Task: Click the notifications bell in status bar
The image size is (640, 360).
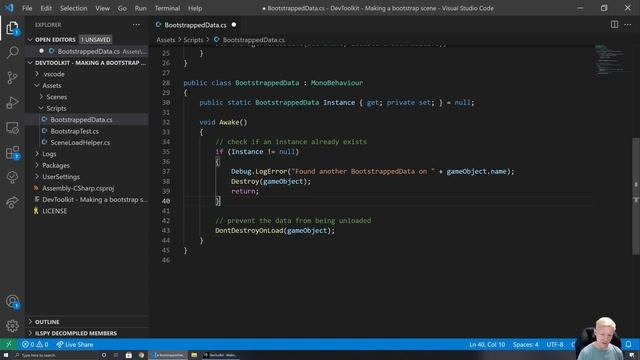Action: [x=629, y=344]
